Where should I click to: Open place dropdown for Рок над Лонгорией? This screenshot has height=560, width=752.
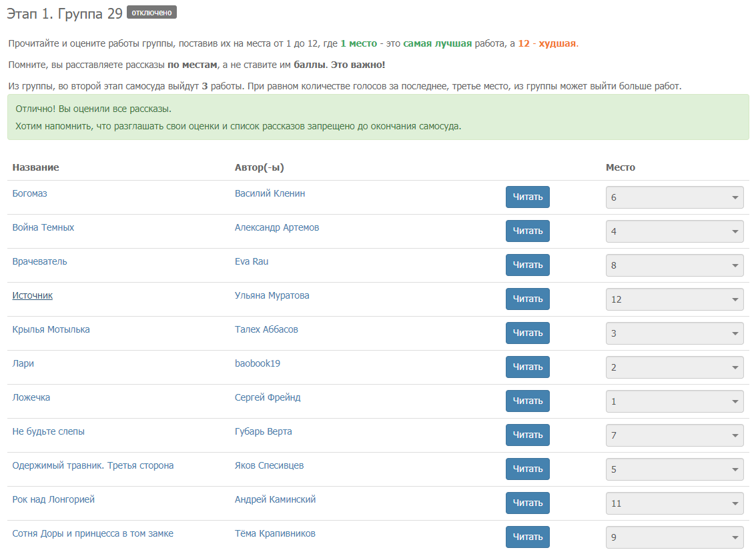pyautogui.click(x=674, y=503)
